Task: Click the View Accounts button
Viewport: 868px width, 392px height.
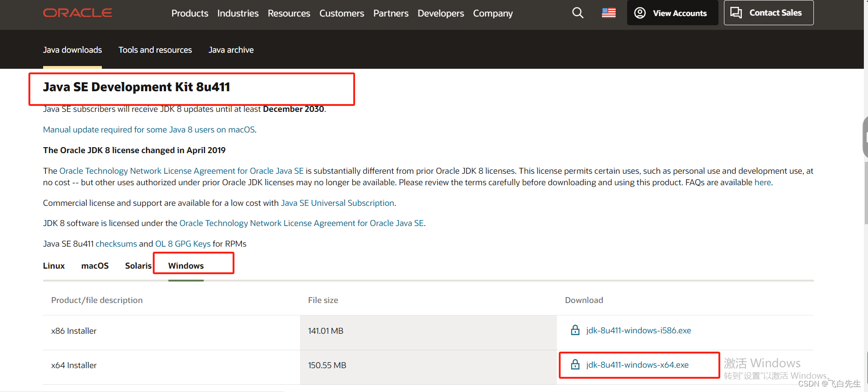Action: click(673, 13)
